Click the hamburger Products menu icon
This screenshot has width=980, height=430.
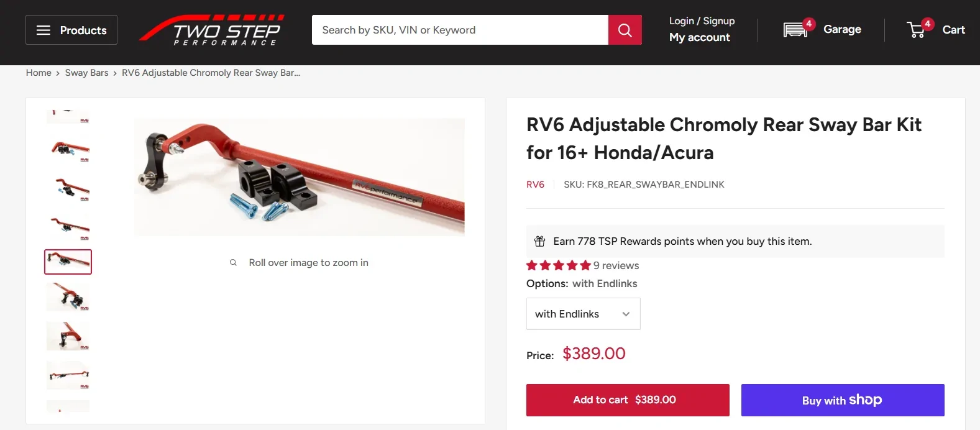(44, 30)
